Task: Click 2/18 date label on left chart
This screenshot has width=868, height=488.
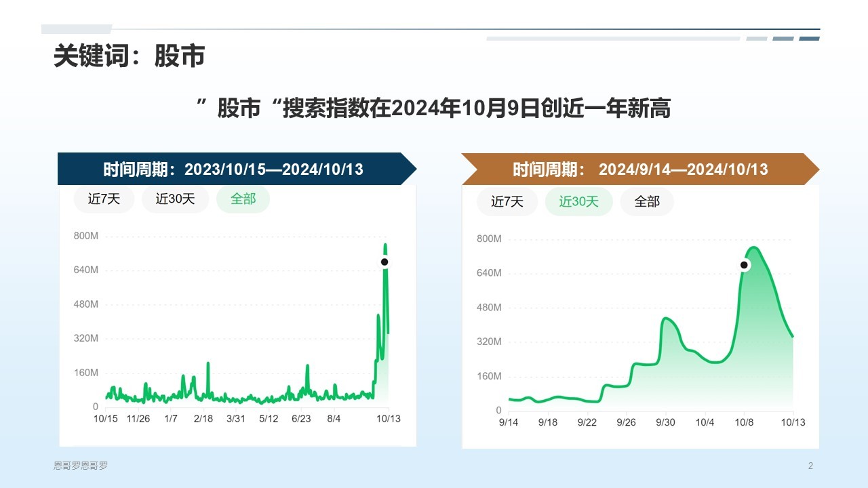Action: click(x=203, y=419)
